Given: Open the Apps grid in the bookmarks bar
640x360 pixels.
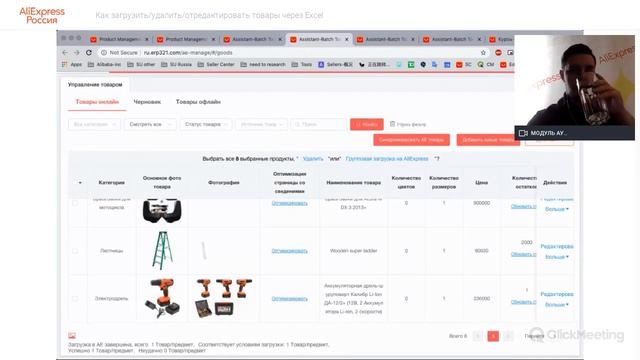Looking at the screenshot, I should (72, 64).
